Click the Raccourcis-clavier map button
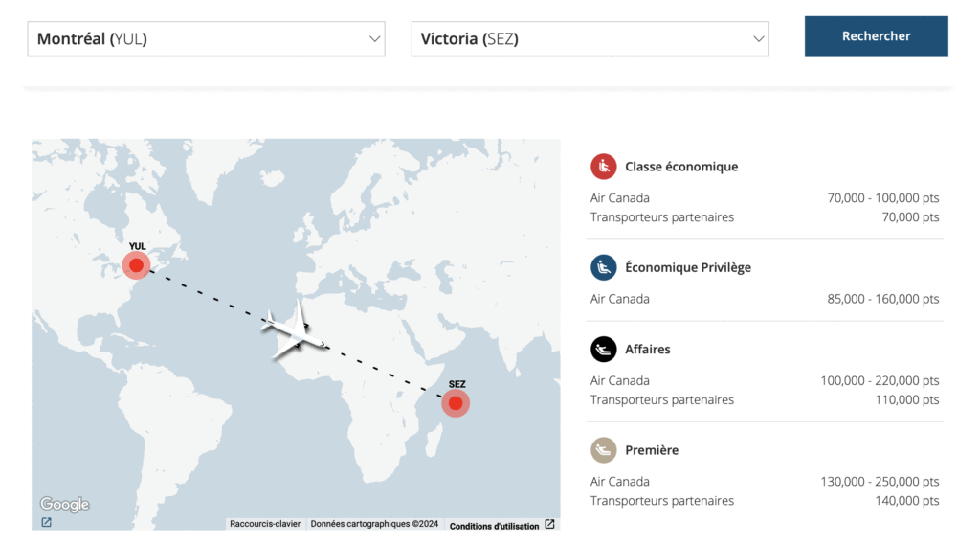This screenshot has height=545, width=980. [x=265, y=524]
